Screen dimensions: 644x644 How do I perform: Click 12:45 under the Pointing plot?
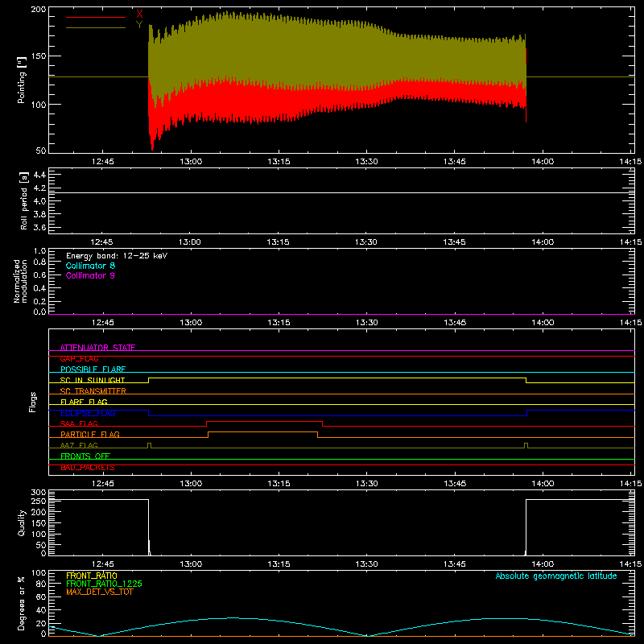(x=103, y=162)
